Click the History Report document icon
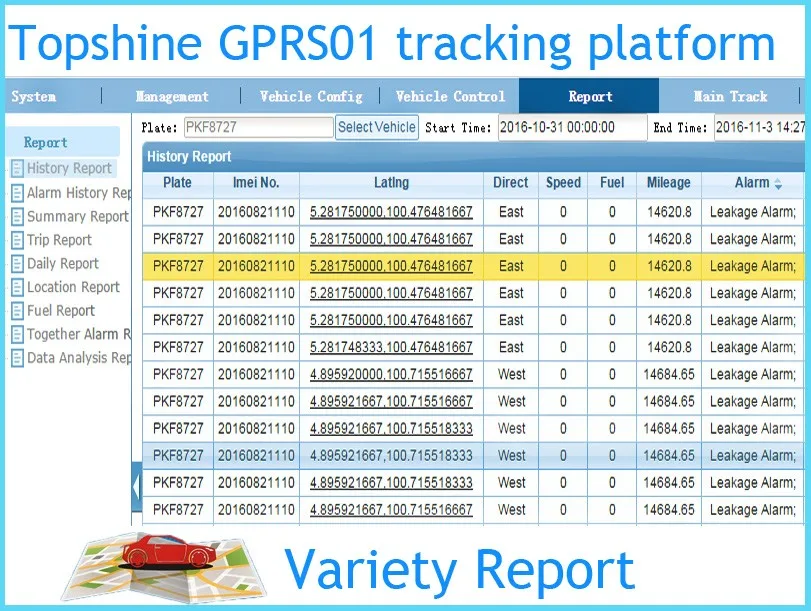This screenshot has height=611, width=811. point(17,169)
